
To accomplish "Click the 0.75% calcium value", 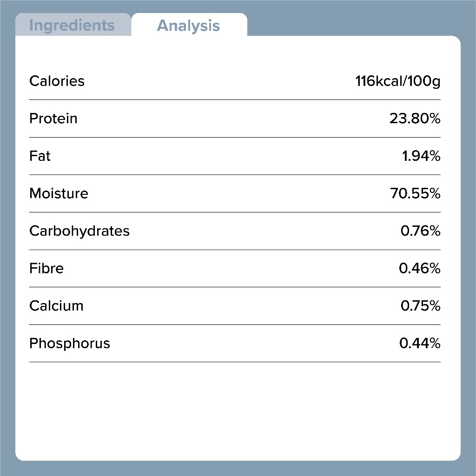I will (420, 306).
